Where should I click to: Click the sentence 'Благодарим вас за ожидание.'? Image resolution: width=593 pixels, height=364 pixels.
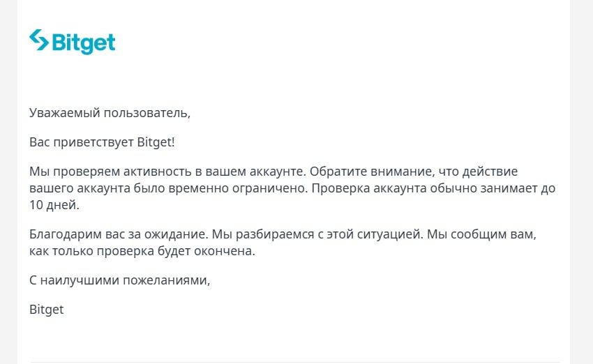point(119,234)
